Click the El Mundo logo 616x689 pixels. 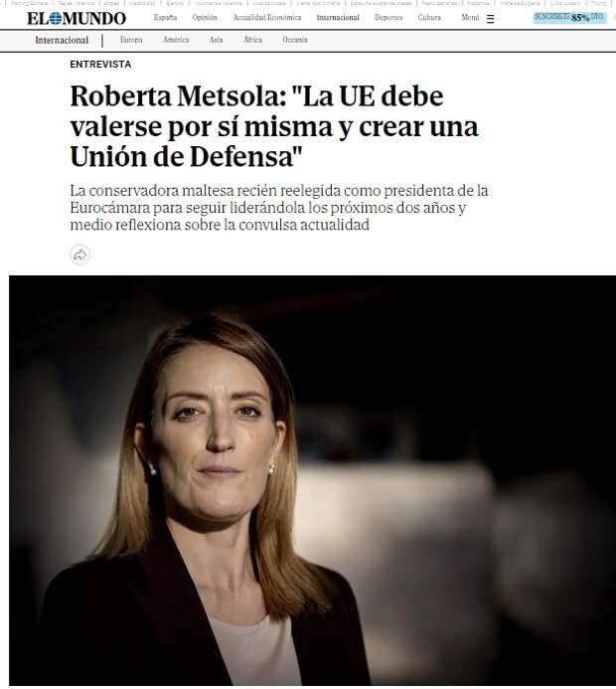point(77,19)
